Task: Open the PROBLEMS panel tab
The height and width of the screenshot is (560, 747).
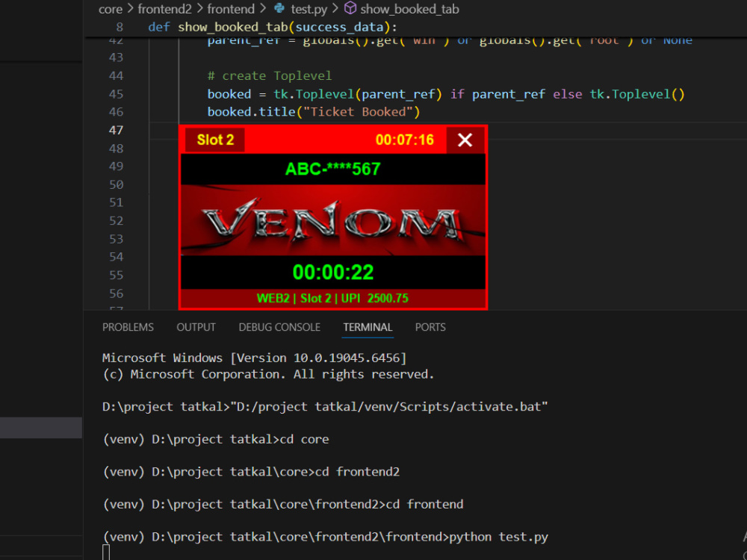Action: (x=128, y=327)
